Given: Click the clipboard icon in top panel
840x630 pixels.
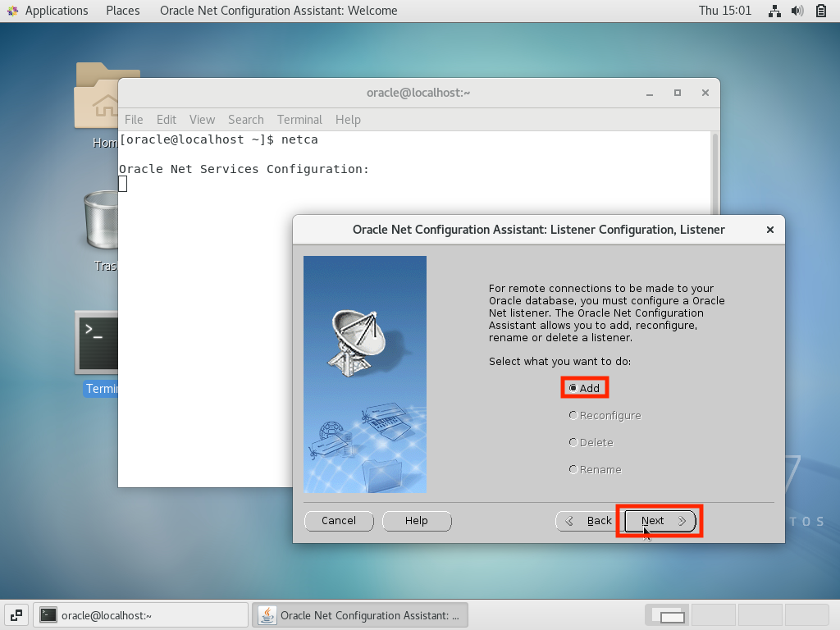Looking at the screenshot, I should [x=820, y=11].
